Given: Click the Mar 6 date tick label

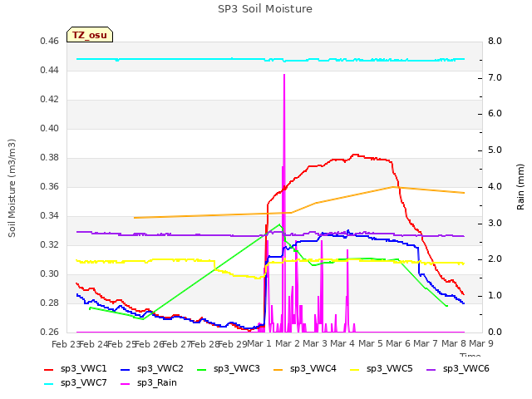Looking at the screenshot, I should tap(398, 344).
